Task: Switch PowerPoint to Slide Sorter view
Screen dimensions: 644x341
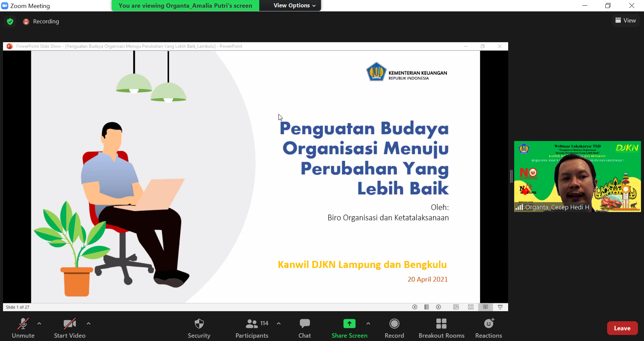Action: 471,307
